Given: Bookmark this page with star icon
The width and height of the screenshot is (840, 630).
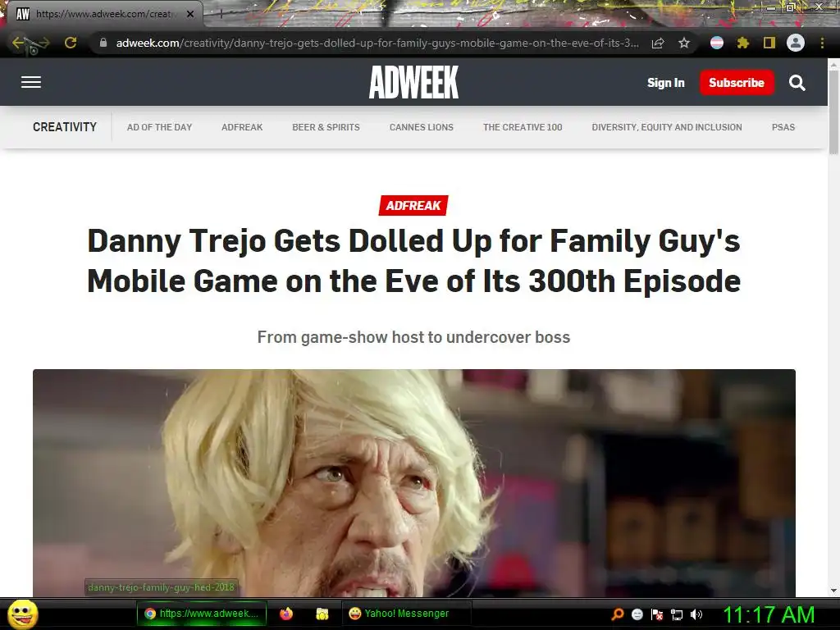Looking at the screenshot, I should [684, 43].
